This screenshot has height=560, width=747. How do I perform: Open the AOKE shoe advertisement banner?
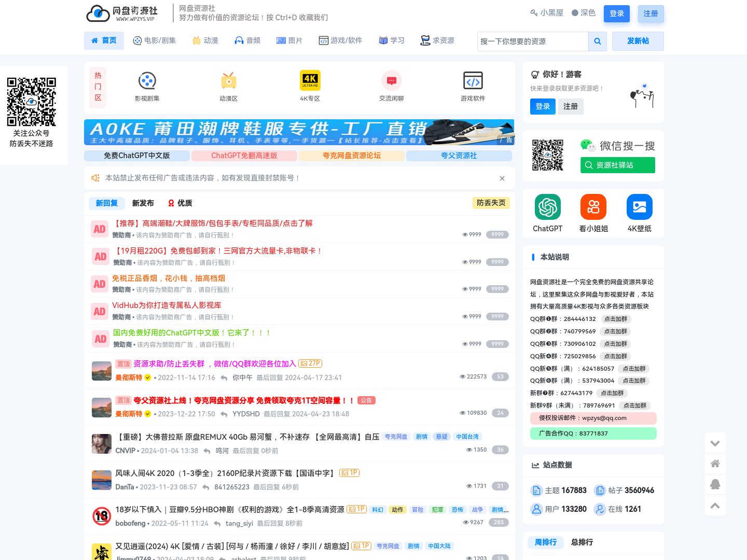tap(299, 132)
